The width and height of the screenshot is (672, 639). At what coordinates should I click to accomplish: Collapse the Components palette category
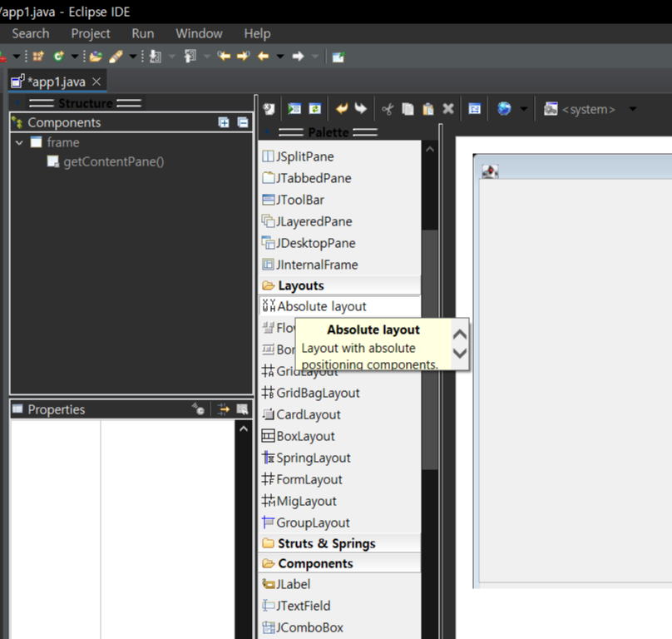pos(340,563)
